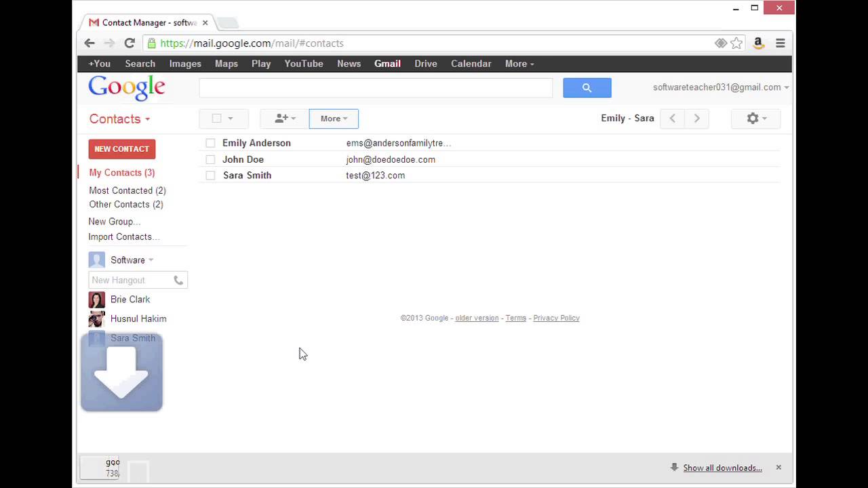The width and height of the screenshot is (868, 488).
Task: Open the add-to-contacts person-plus icon
Action: tap(285, 119)
